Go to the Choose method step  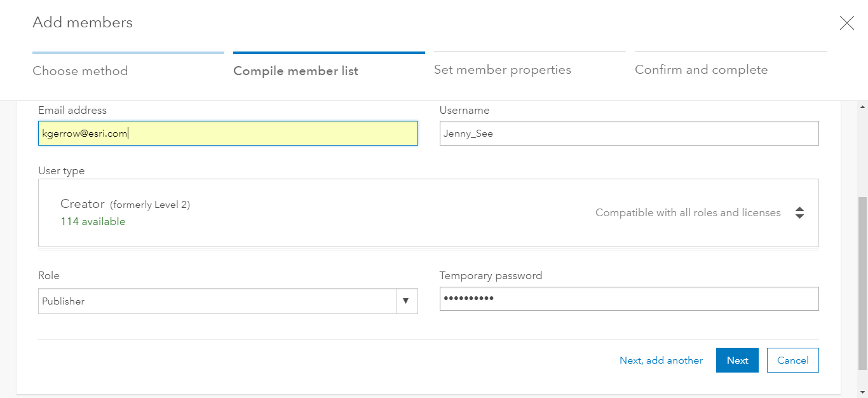[80, 71]
